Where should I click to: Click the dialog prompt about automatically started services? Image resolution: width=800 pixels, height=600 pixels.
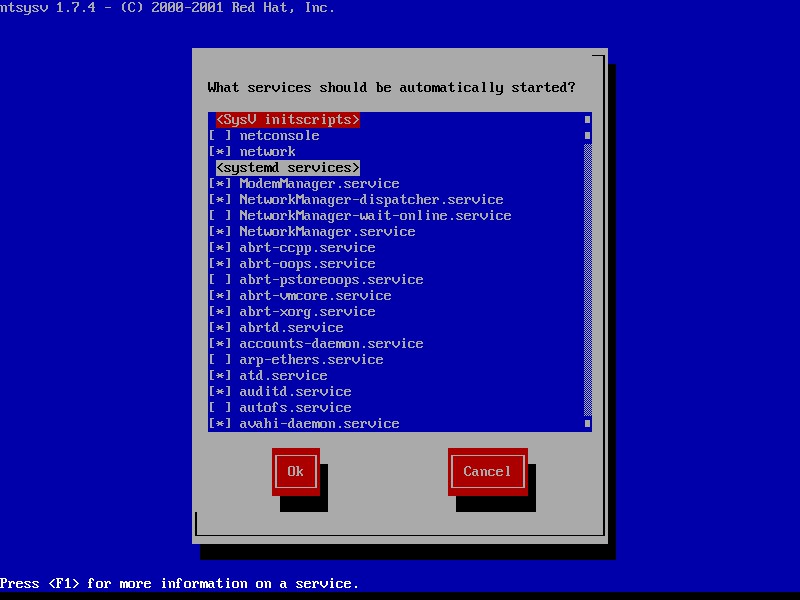click(391, 88)
